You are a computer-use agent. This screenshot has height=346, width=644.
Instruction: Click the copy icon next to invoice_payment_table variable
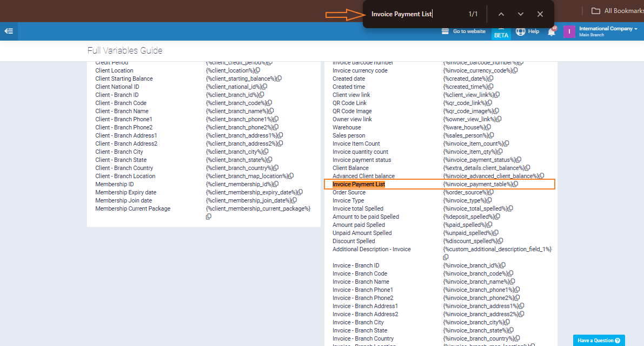515,184
